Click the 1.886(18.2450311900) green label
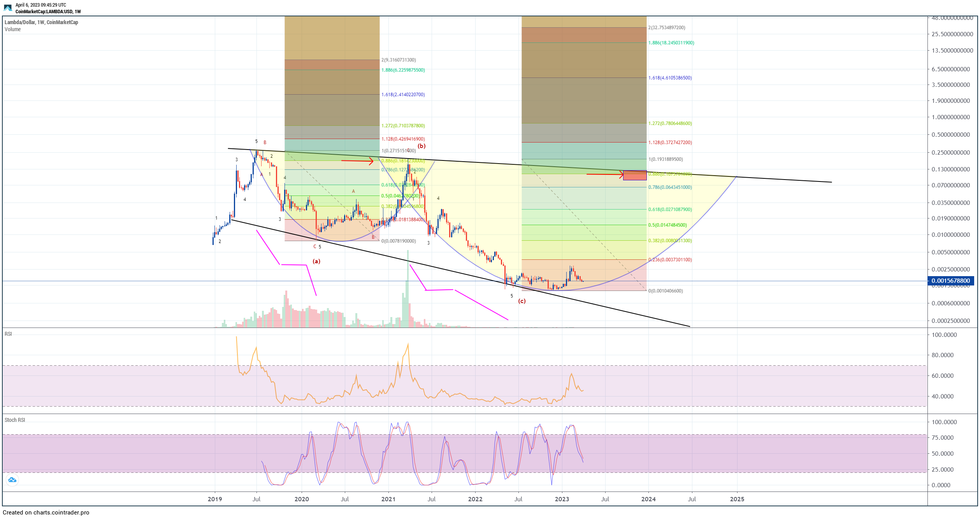Viewport: 980px width, 518px height. click(671, 43)
